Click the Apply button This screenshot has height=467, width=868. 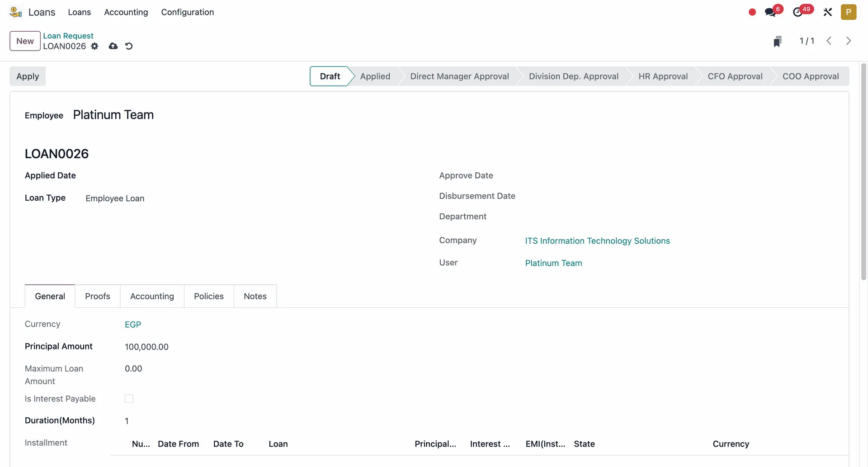point(28,76)
